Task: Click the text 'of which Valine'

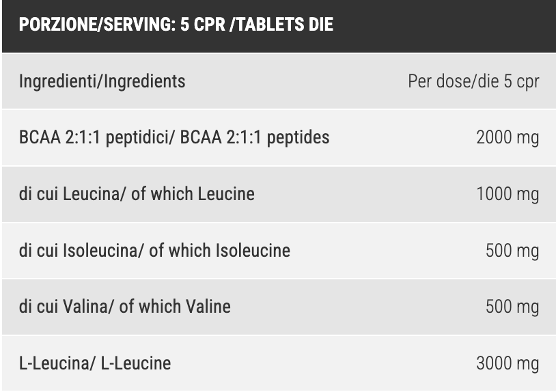Action: (175, 307)
